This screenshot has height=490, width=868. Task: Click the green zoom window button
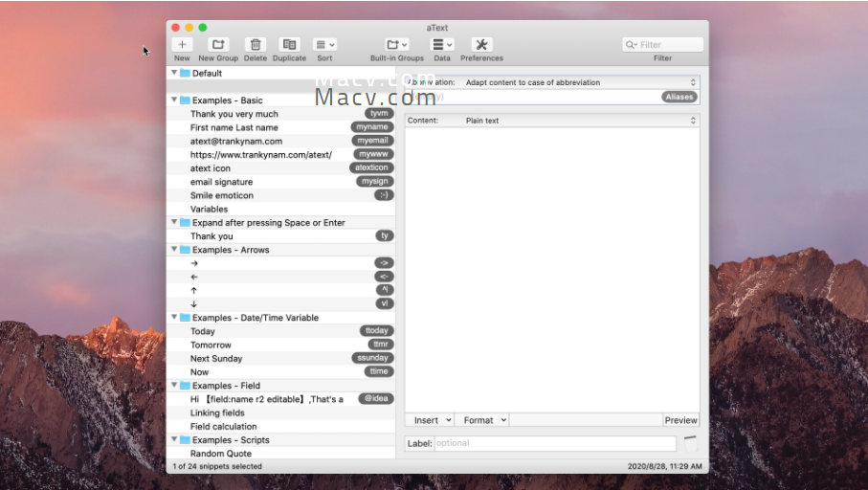[203, 27]
